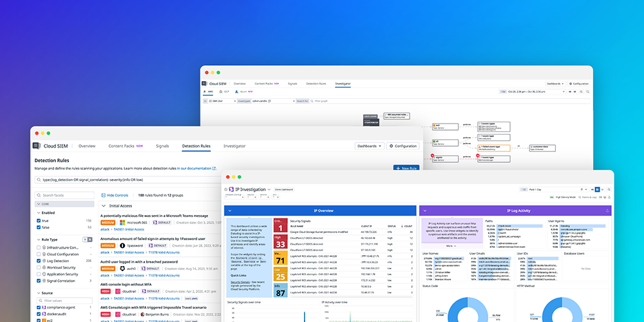Click the red Critical count tile
This screenshot has width=644, height=322.
tap(280, 225)
